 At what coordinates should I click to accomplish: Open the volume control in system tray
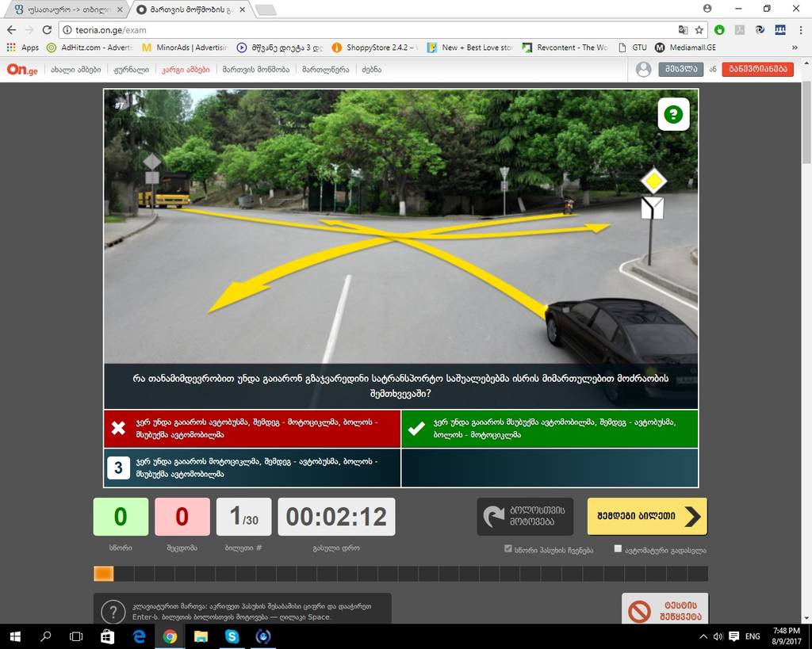point(718,636)
